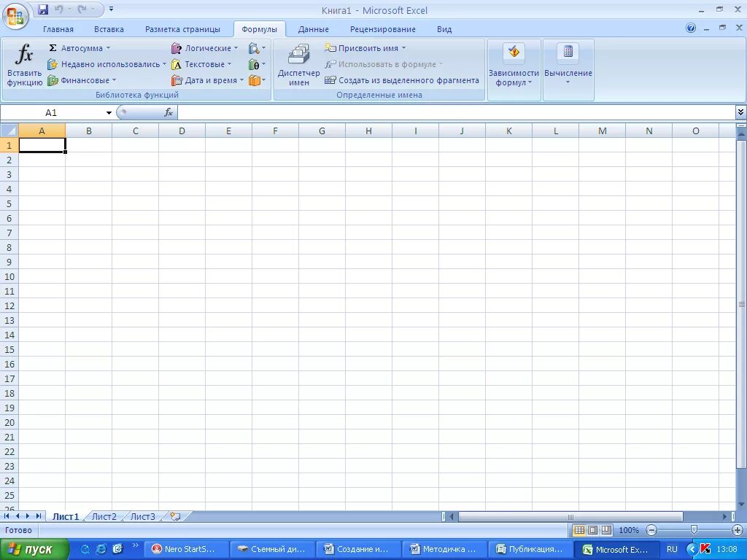Open the Данные tab
Viewport: 747px width, 560px height.
313,29
